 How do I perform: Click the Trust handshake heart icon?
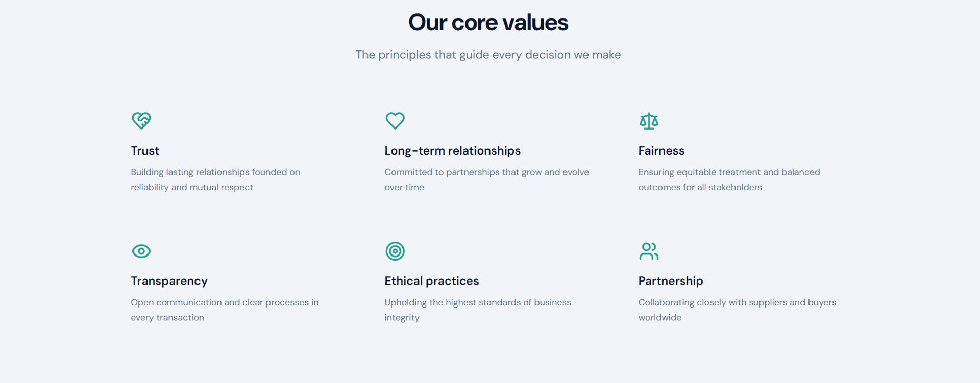coord(141,121)
